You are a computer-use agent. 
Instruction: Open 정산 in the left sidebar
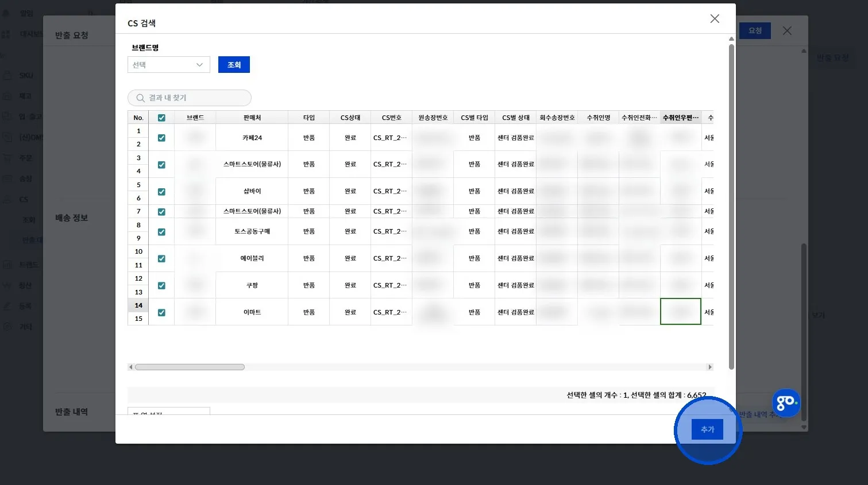26,285
